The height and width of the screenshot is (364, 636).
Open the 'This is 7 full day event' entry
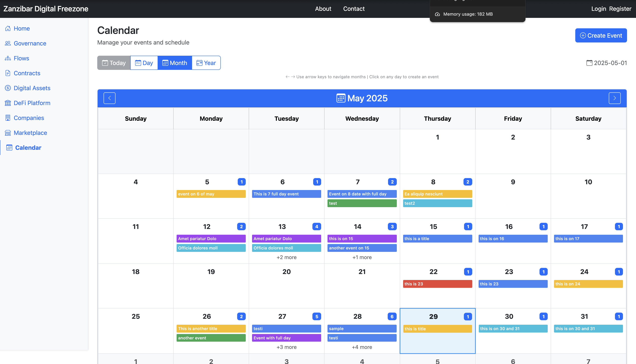(x=287, y=194)
